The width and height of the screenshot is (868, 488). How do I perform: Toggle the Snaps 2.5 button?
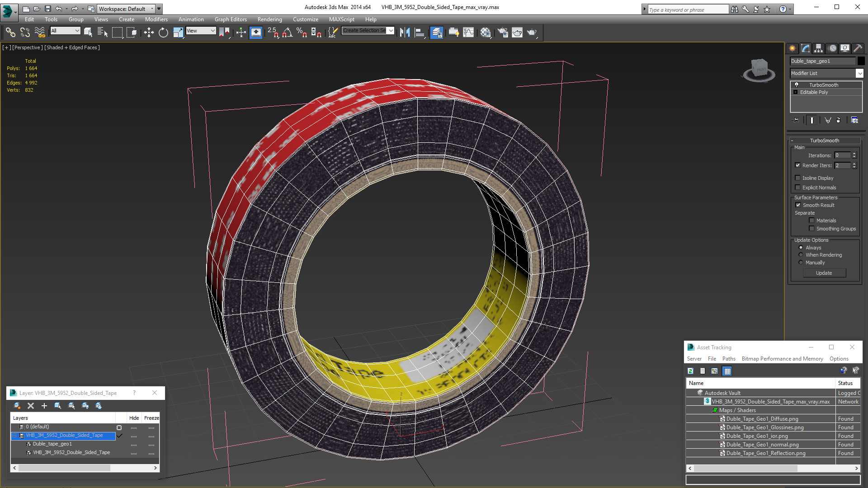273,32
